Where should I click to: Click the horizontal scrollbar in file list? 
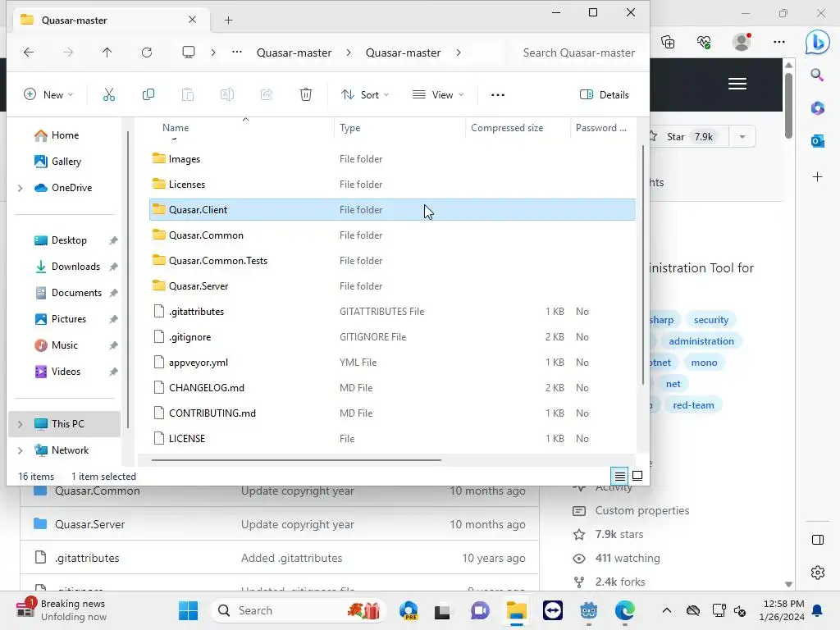pos(296,459)
